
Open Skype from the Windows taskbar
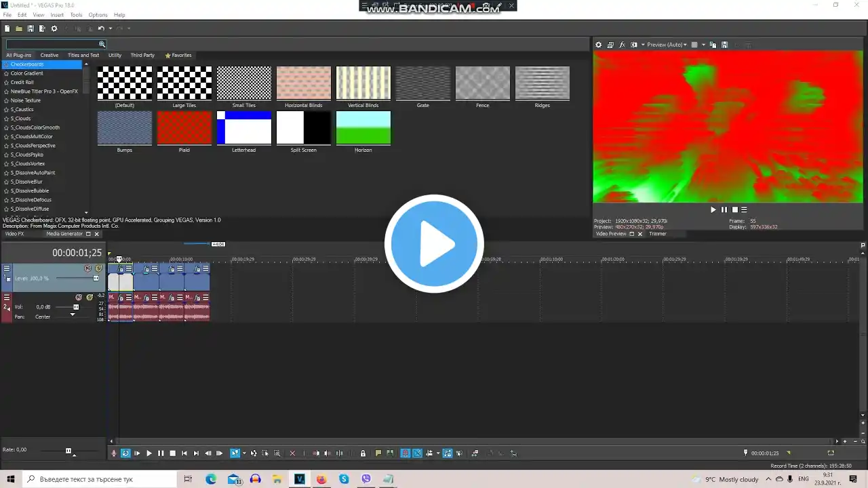coord(344,479)
